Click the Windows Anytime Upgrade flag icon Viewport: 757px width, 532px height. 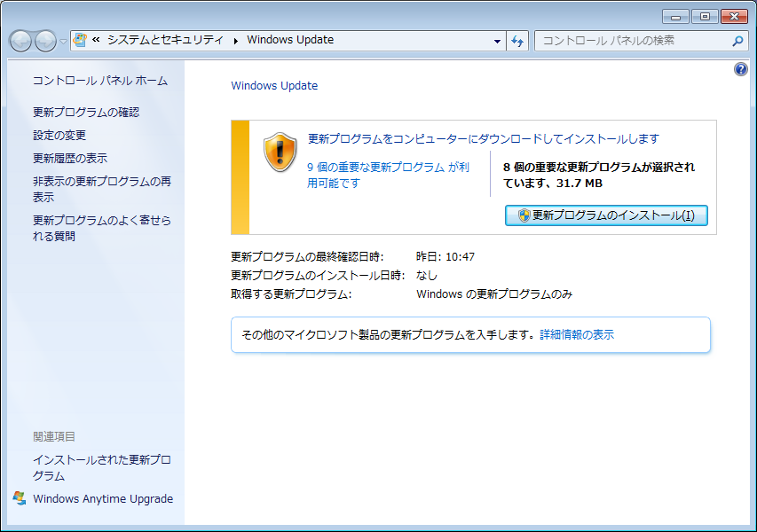pyautogui.click(x=20, y=498)
